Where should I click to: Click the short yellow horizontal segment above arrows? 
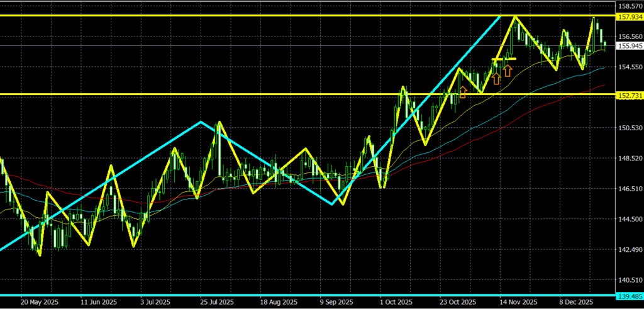(x=503, y=59)
